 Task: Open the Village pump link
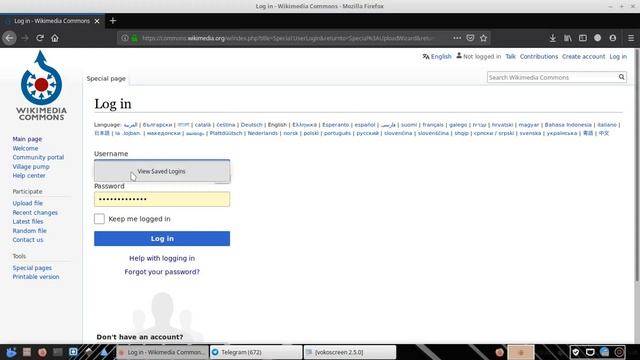tap(31, 167)
